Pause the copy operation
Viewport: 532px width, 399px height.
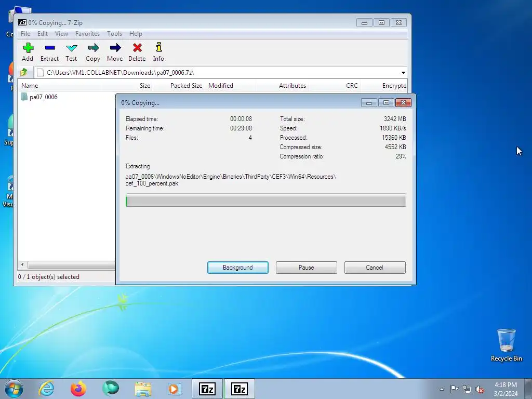[x=307, y=268]
